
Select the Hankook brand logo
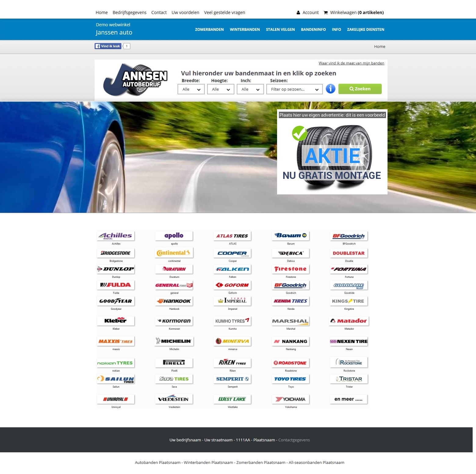pyautogui.click(x=174, y=301)
